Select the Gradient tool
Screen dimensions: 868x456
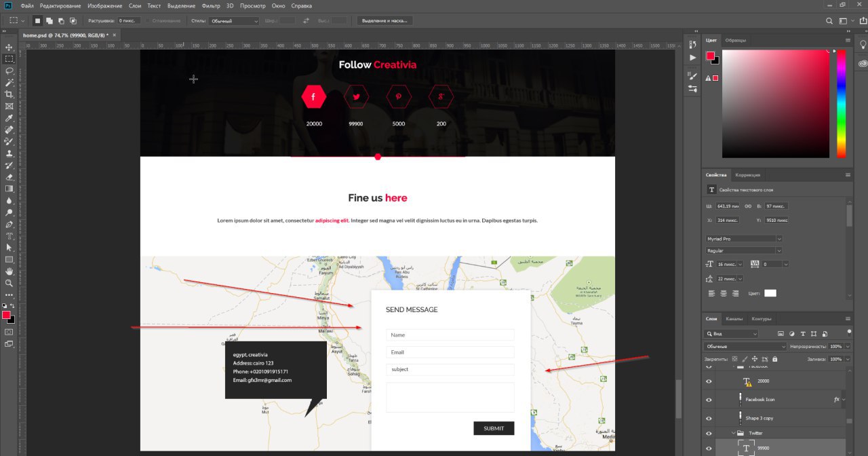pos(9,189)
